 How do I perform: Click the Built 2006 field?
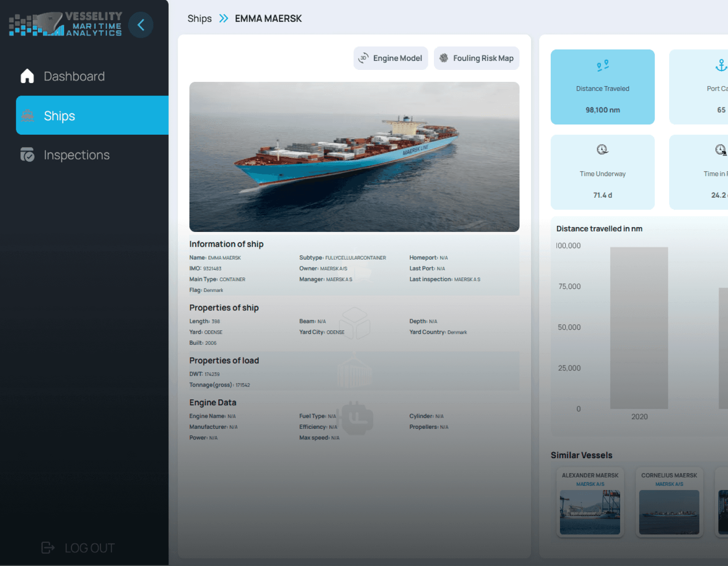point(203,343)
